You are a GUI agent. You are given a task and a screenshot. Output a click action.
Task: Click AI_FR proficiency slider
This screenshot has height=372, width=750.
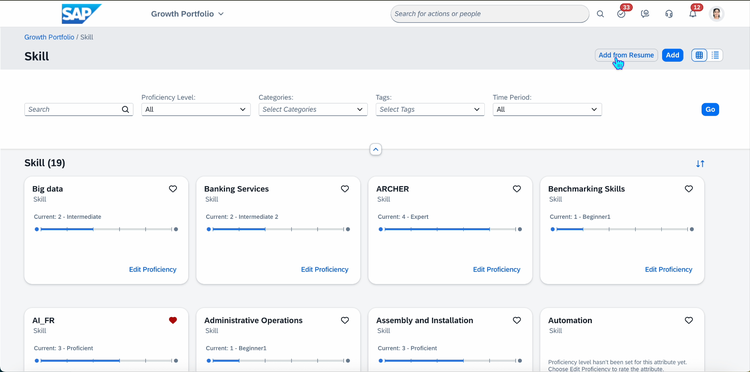[x=106, y=361]
